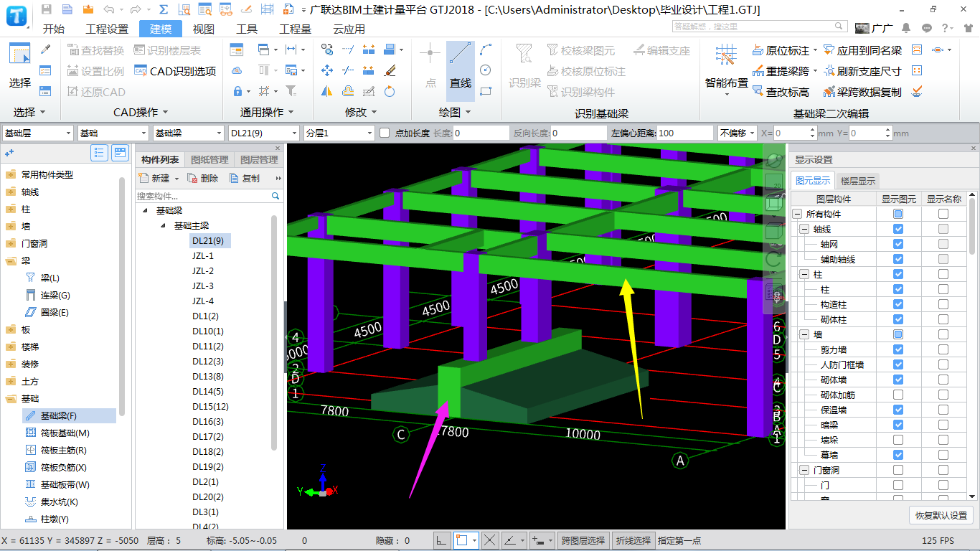Collapse the 基础主梁 tree node
Screen dimensions: 980x551
162,225
